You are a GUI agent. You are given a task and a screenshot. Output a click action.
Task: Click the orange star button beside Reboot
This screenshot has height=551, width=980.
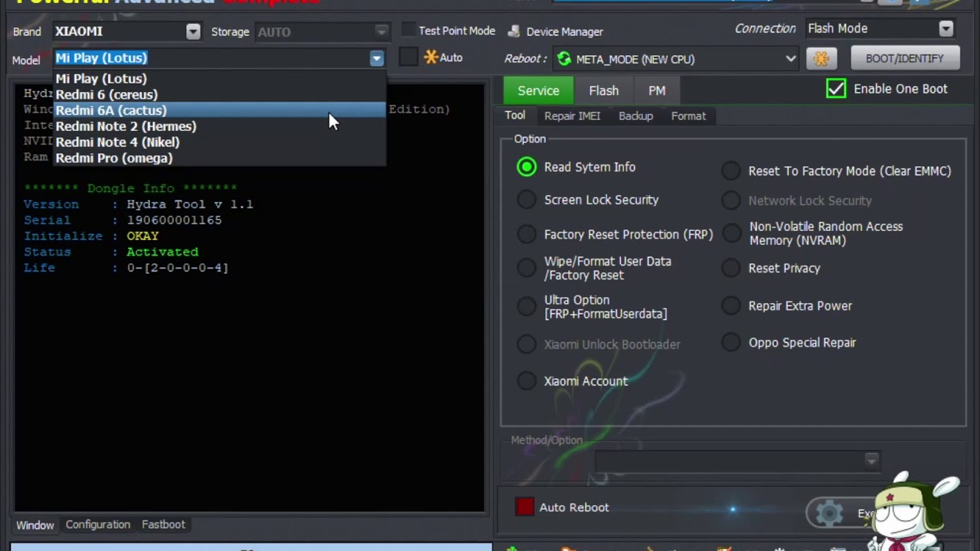tap(822, 59)
